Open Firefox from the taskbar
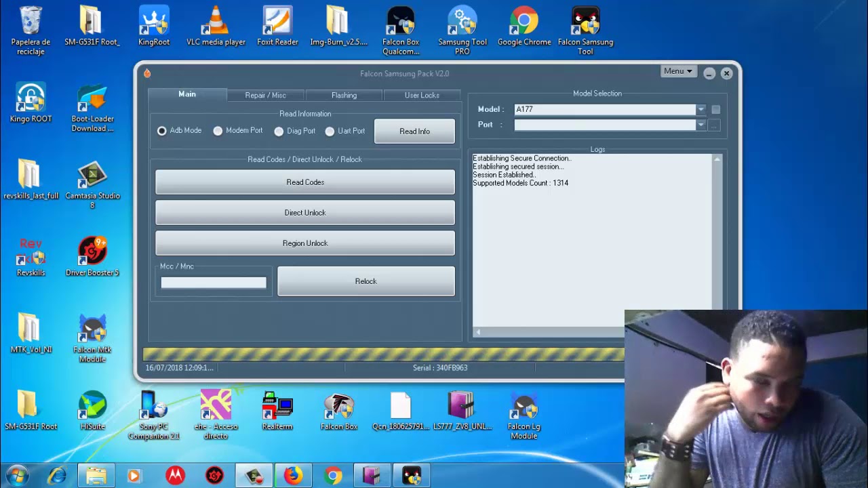868x488 pixels. click(x=293, y=476)
